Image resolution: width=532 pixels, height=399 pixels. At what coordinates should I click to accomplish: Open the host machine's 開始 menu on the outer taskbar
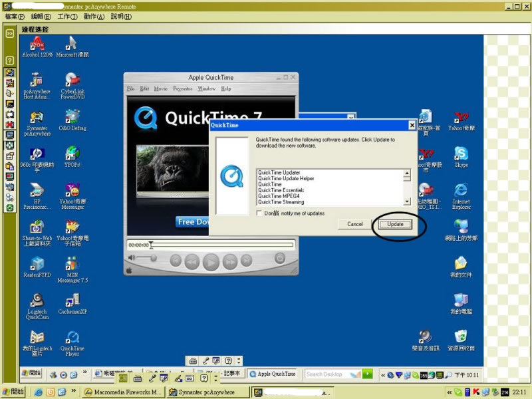(13, 392)
